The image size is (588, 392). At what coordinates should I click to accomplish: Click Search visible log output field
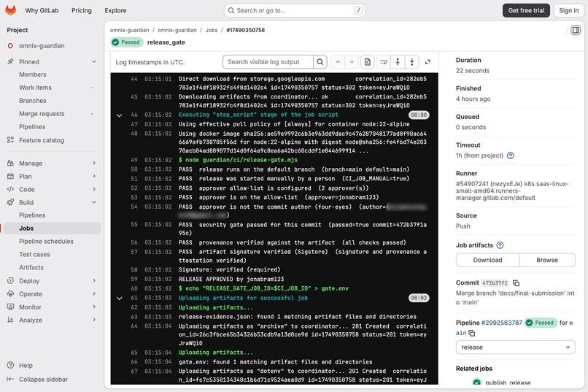point(268,62)
